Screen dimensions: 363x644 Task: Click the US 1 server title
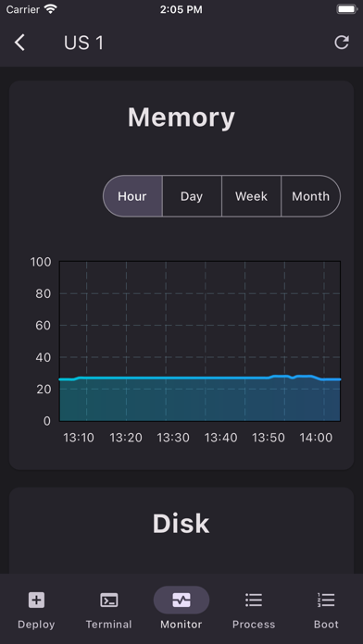tap(84, 43)
